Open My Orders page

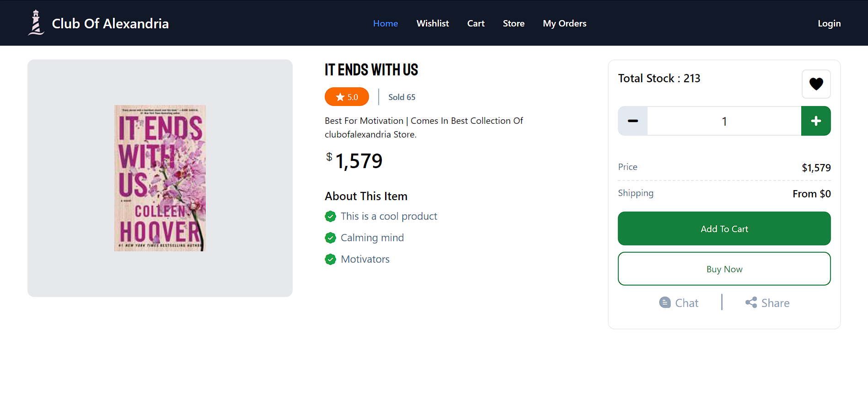coord(564,23)
